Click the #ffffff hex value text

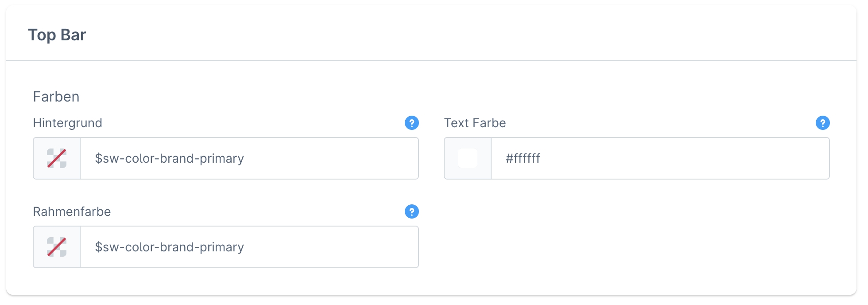[523, 158]
